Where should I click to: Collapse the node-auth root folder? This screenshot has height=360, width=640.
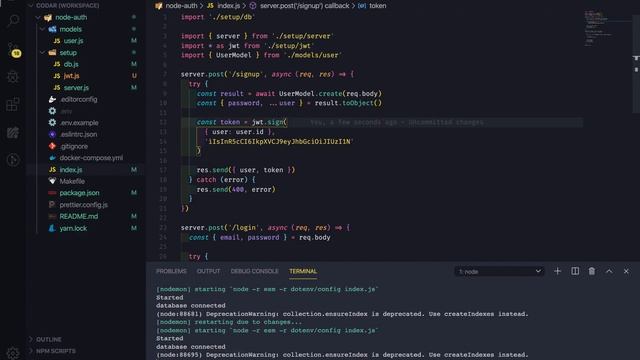[38, 18]
